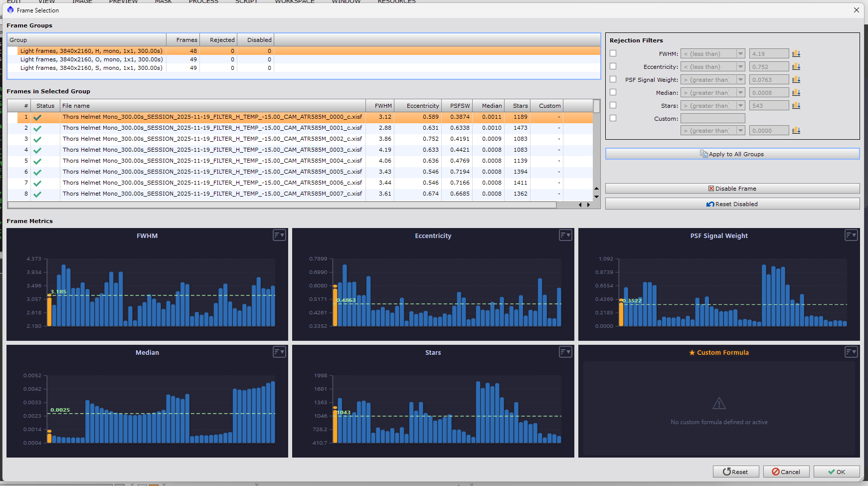Open the Median chart options icon
868x486 pixels.
click(x=279, y=352)
